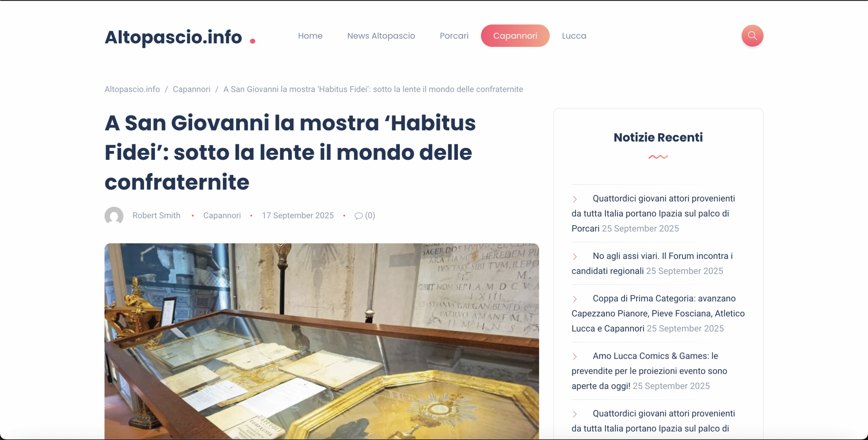The width and height of the screenshot is (868, 440).
Task: Open the News Altopascio menu item
Action: 381,36
